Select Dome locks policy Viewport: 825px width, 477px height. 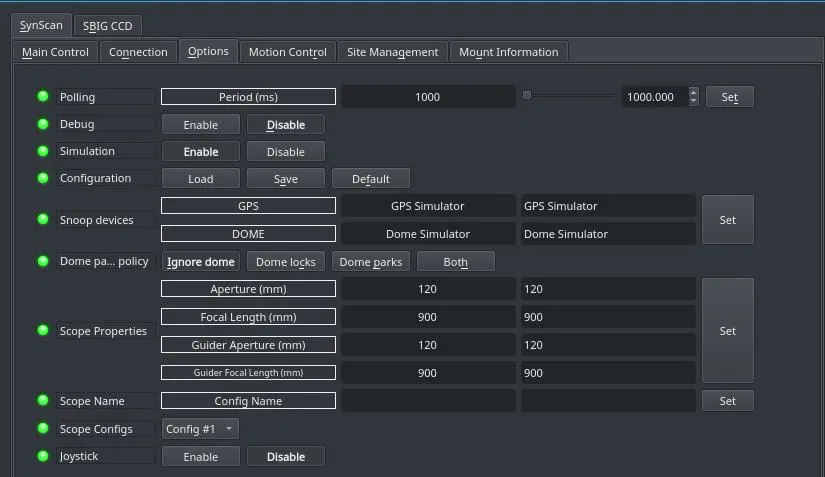[x=286, y=261]
